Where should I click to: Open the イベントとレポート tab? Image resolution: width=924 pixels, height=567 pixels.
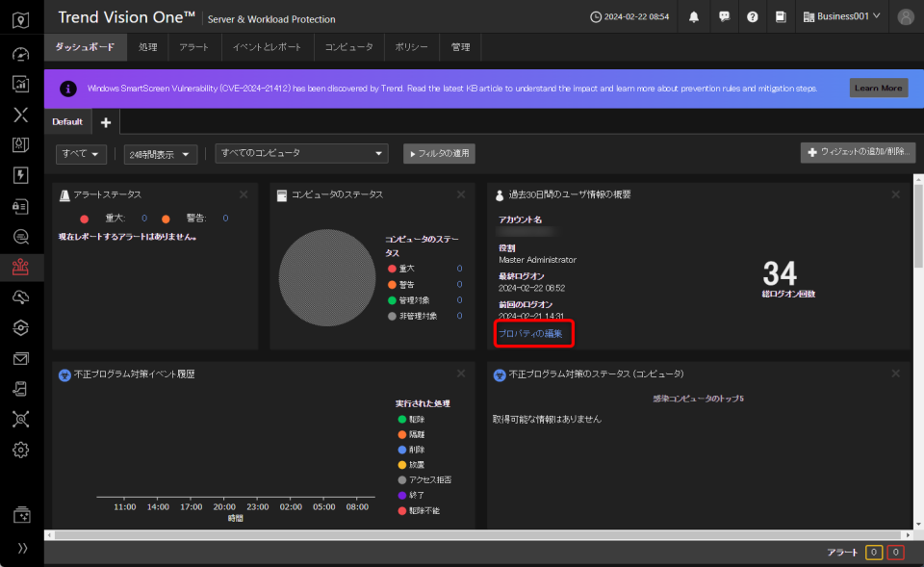point(267,47)
